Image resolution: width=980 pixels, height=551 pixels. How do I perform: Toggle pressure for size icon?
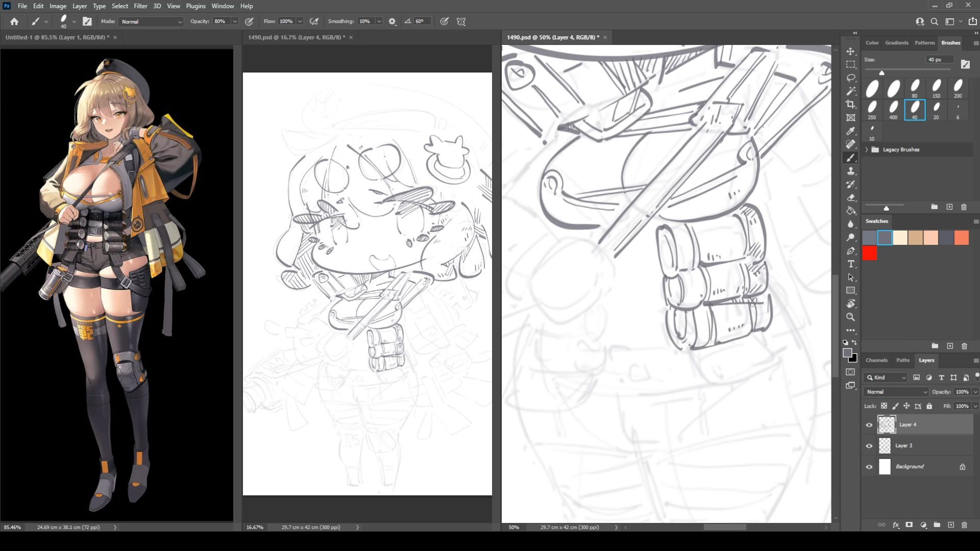(x=445, y=21)
